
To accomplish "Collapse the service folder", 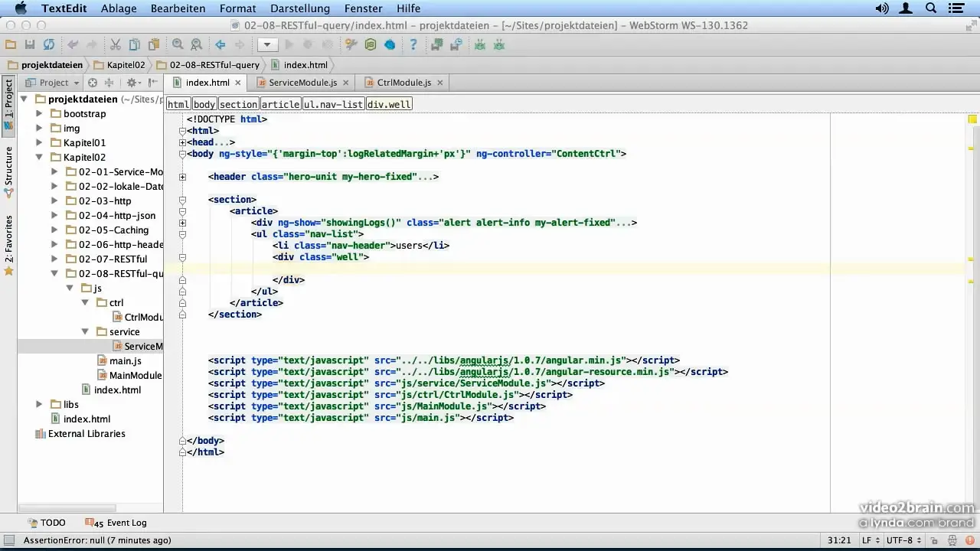I will [85, 331].
